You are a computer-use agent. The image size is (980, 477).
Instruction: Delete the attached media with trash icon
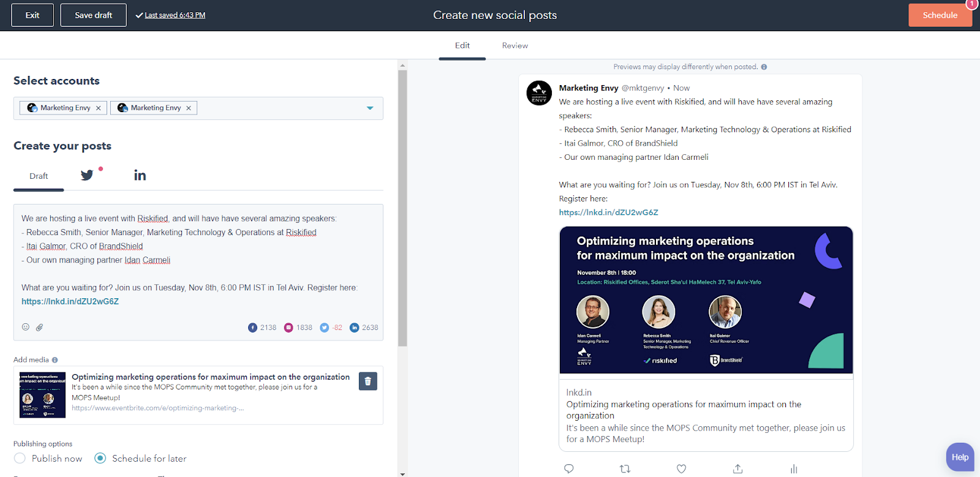coord(368,381)
